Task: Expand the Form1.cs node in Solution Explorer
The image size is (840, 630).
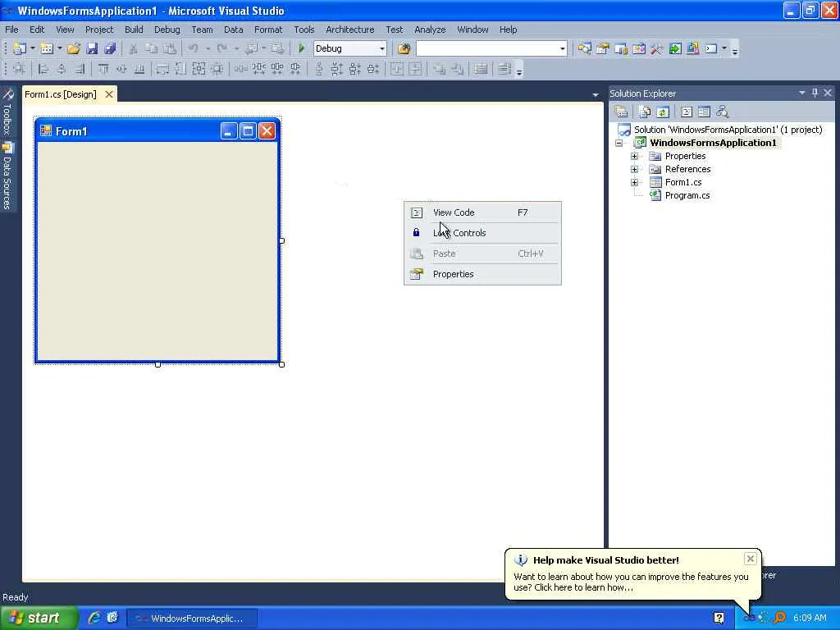Action: click(634, 182)
